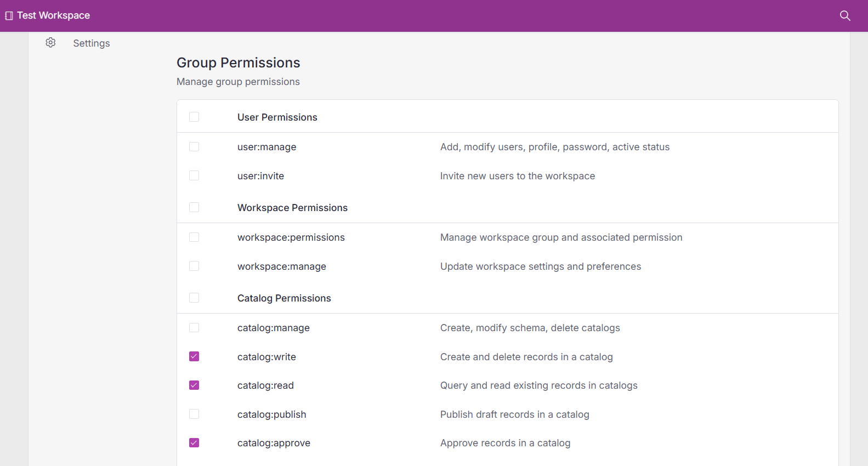Open the Settings menu item

(x=92, y=43)
